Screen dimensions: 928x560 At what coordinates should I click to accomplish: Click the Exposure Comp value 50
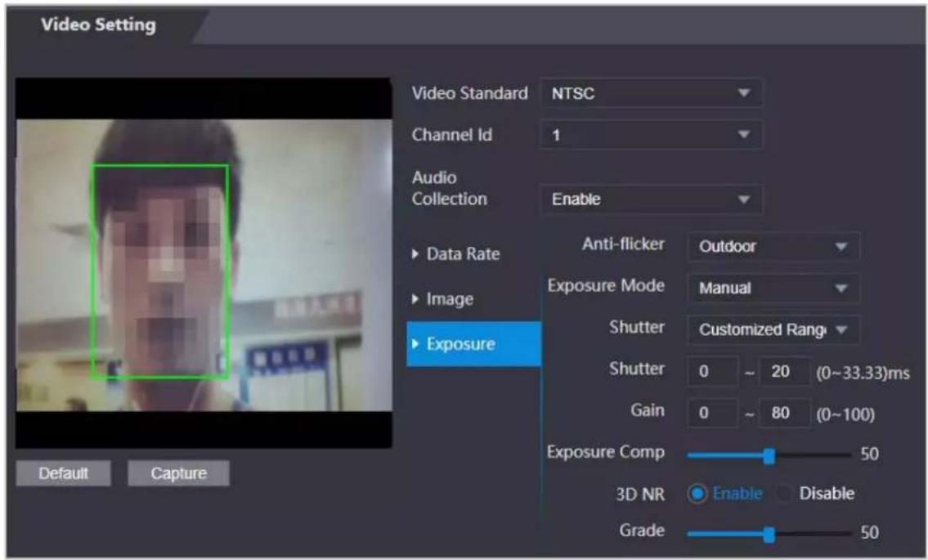(x=869, y=454)
